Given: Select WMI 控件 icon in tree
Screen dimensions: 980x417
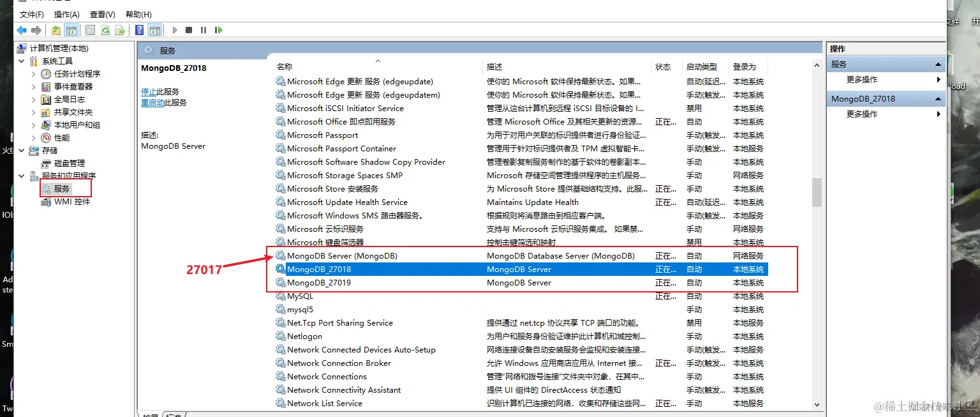Looking at the screenshot, I should click(x=46, y=202).
